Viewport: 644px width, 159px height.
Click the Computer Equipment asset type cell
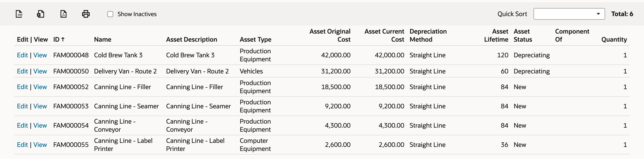click(255, 145)
